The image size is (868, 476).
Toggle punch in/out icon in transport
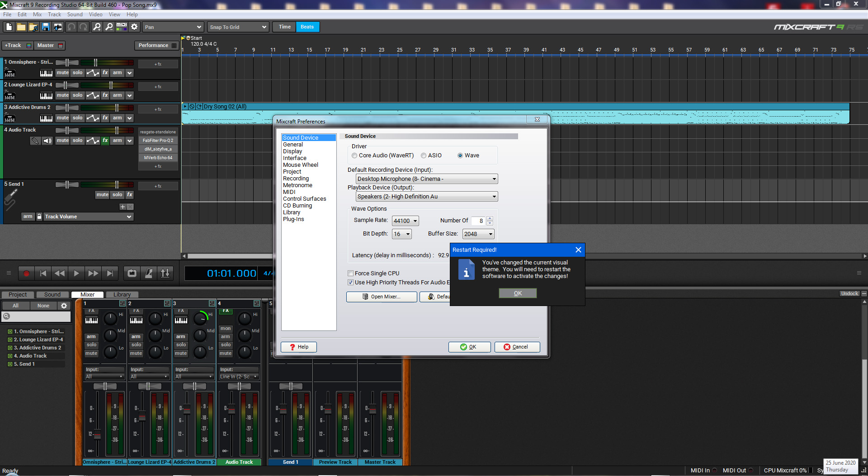pyautogui.click(x=165, y=273)
